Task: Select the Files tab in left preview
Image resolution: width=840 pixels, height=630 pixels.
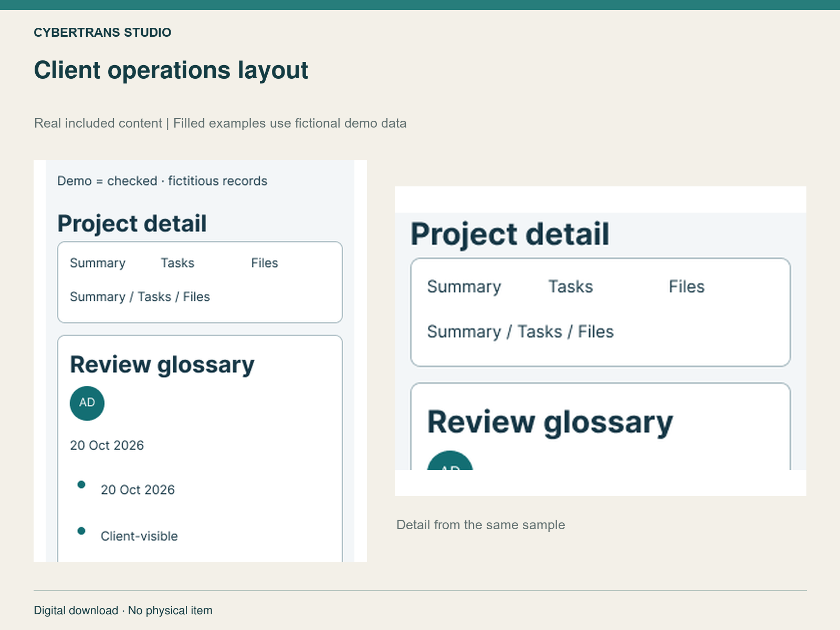Action: pos(265,263)
